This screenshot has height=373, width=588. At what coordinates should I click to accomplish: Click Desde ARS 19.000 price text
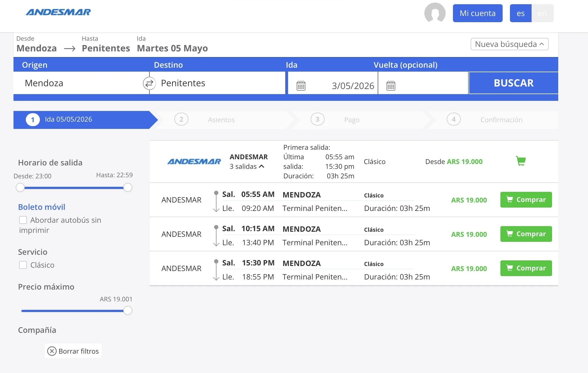pyautogui.click(x=454, y=162)
